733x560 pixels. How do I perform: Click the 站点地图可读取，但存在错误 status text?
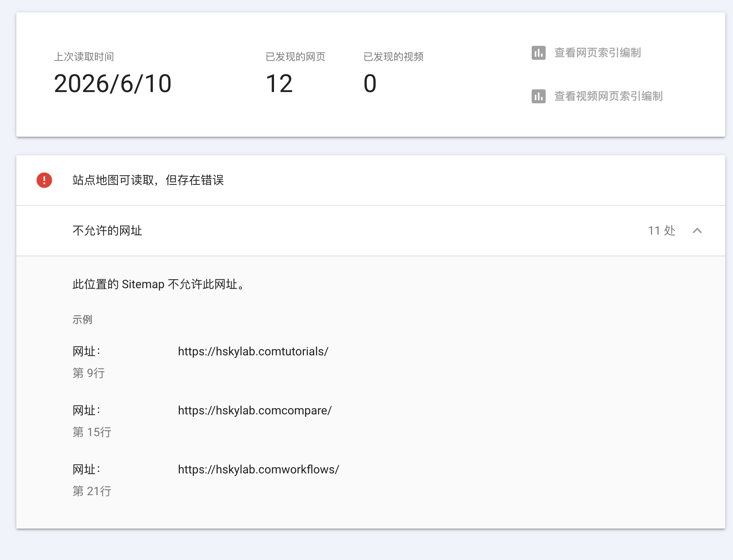coord(148,180)
